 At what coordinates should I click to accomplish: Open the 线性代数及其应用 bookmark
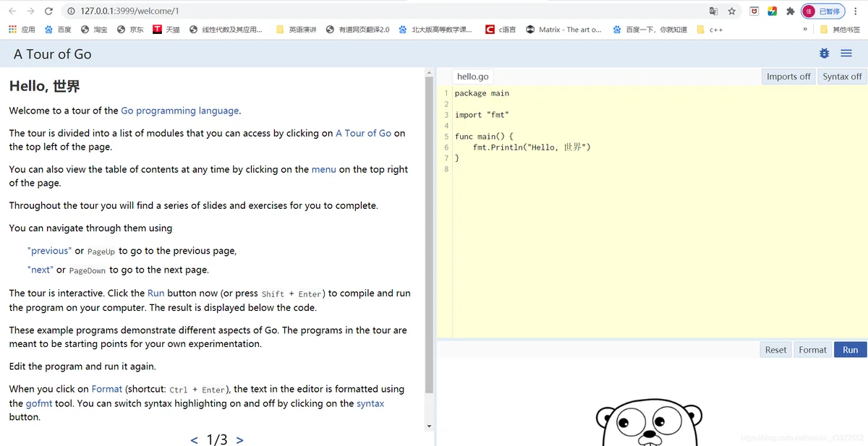tap(226, 30)
